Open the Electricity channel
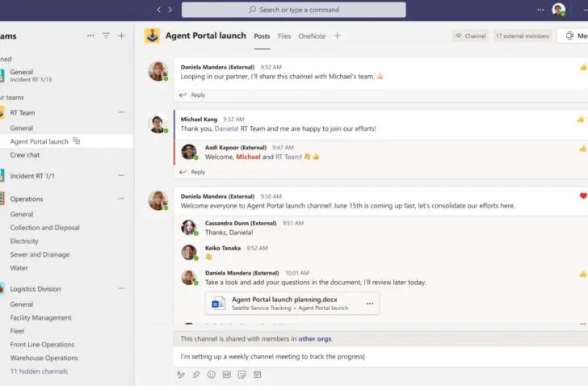Viewport: 588px width, 386px height. [24, 241]
